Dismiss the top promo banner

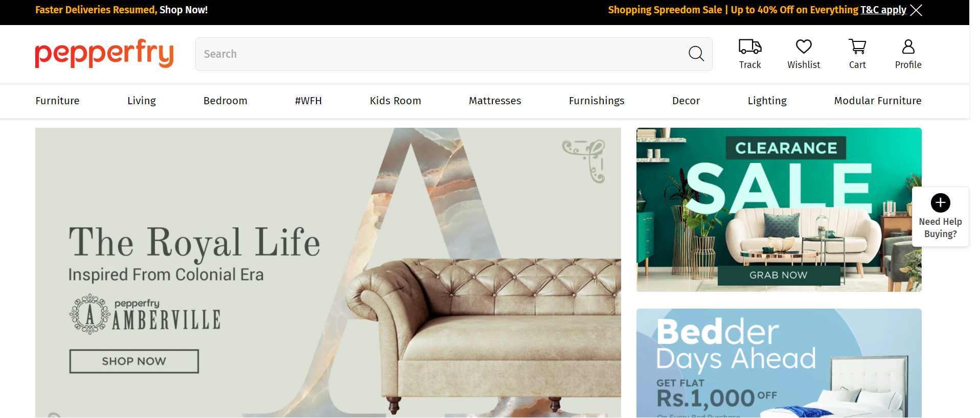click(x=916, y=10)
